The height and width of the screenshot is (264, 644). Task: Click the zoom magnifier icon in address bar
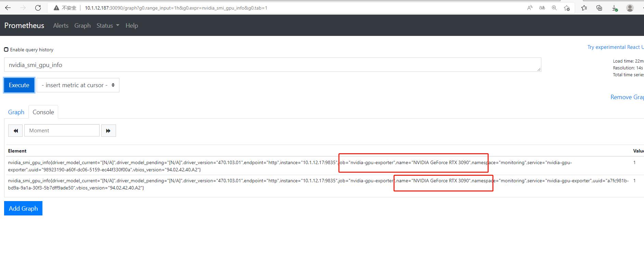point(554,8)
